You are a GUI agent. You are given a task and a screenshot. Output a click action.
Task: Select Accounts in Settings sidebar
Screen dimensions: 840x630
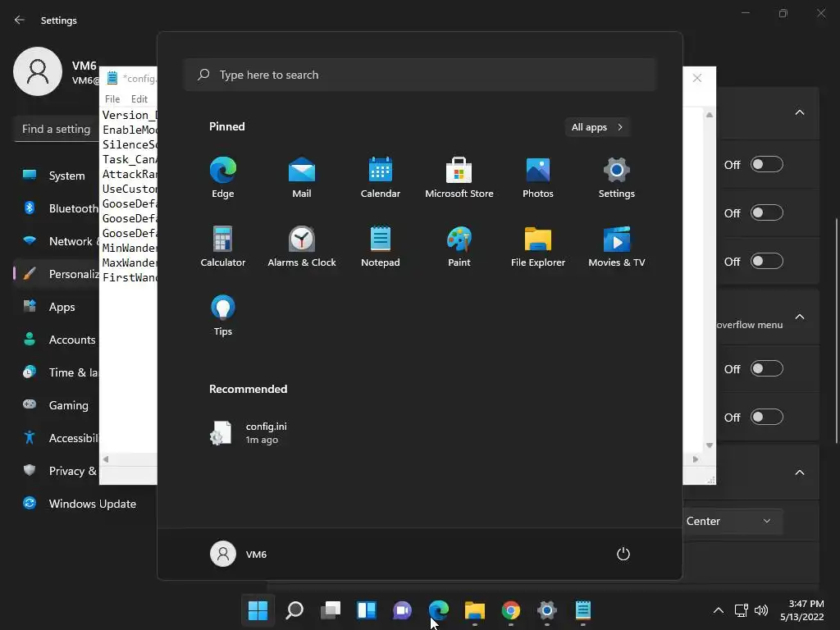[57, 340]
